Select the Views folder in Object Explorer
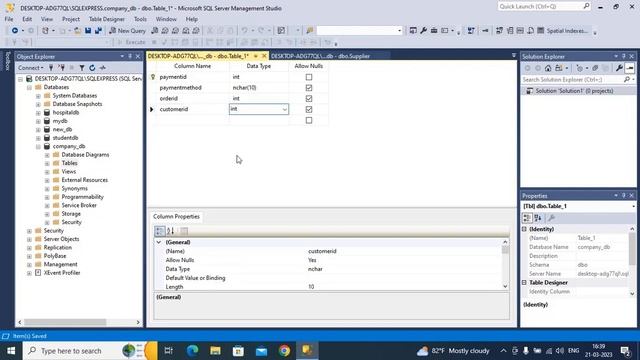Image resolution: width=640 pixels, height=360 pixels. click(x=69, y=171)
